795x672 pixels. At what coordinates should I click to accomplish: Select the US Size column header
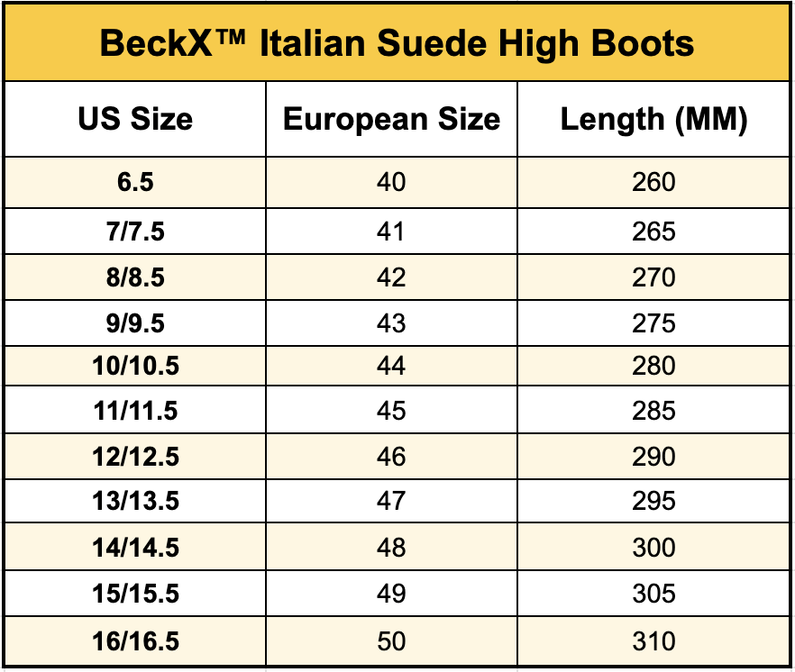[x=135, y=120]
